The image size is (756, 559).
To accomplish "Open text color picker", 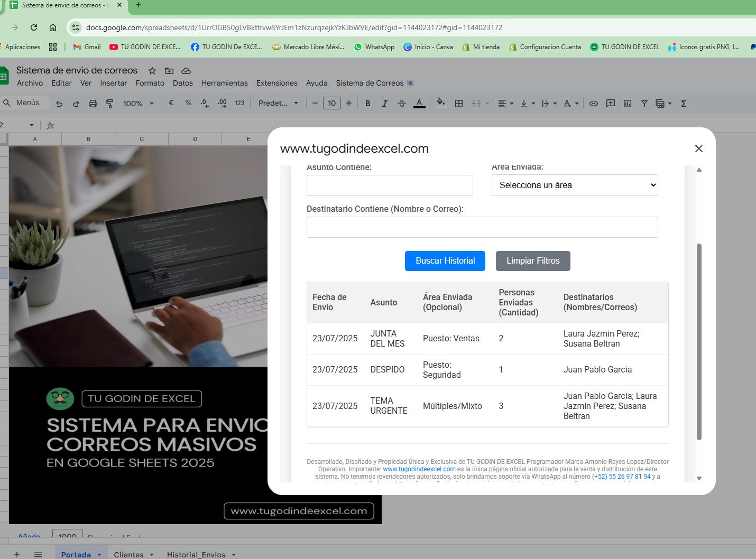I will (419, 104).
